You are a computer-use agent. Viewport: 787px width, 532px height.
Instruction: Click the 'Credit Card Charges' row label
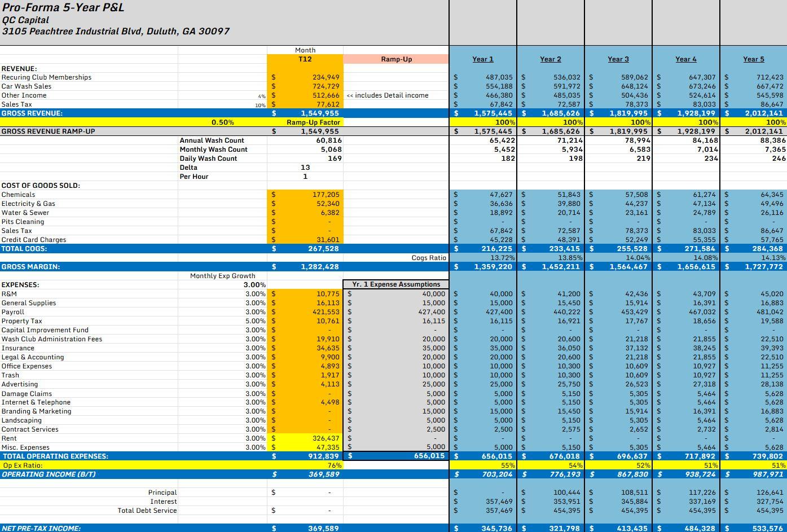pos(34,240)
